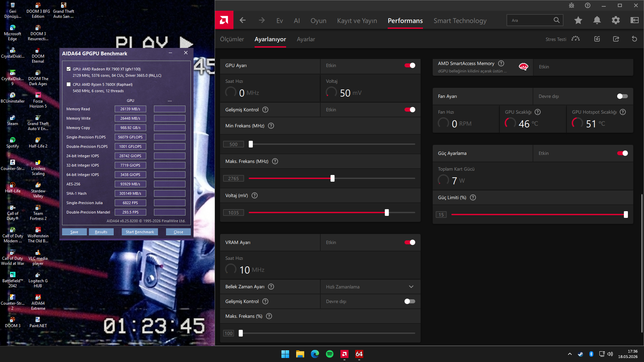
Task: Open Steam desktop shortcut
Action: 12,120
